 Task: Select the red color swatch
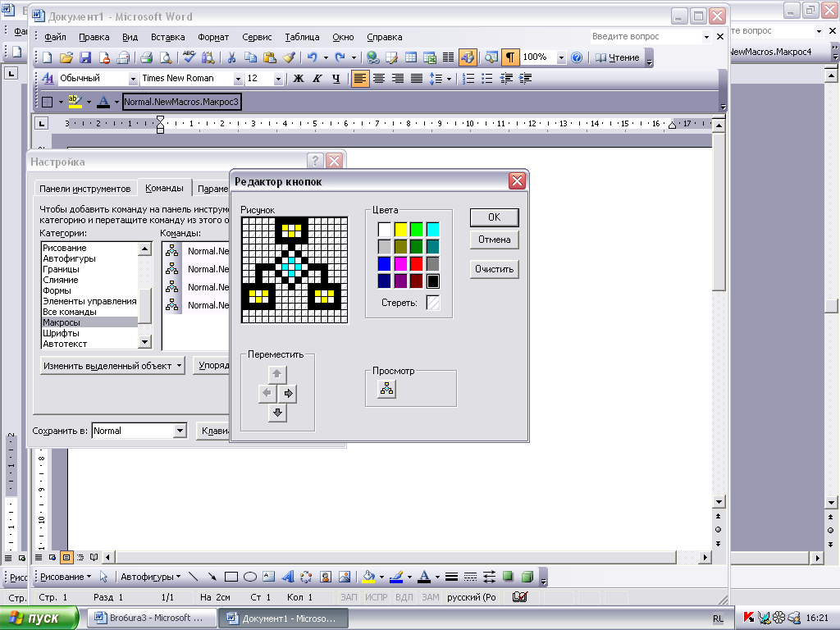(x=416, y=263)
